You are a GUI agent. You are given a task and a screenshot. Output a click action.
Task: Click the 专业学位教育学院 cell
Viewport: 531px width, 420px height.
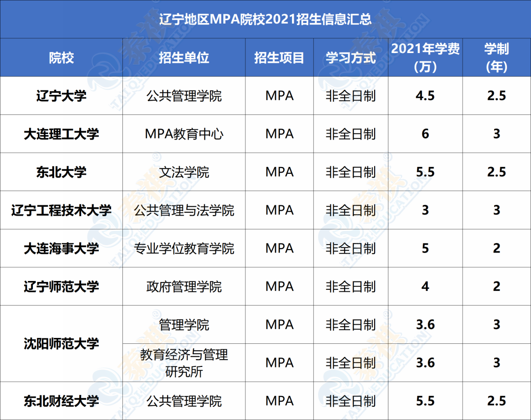click(x=184, y=249)
